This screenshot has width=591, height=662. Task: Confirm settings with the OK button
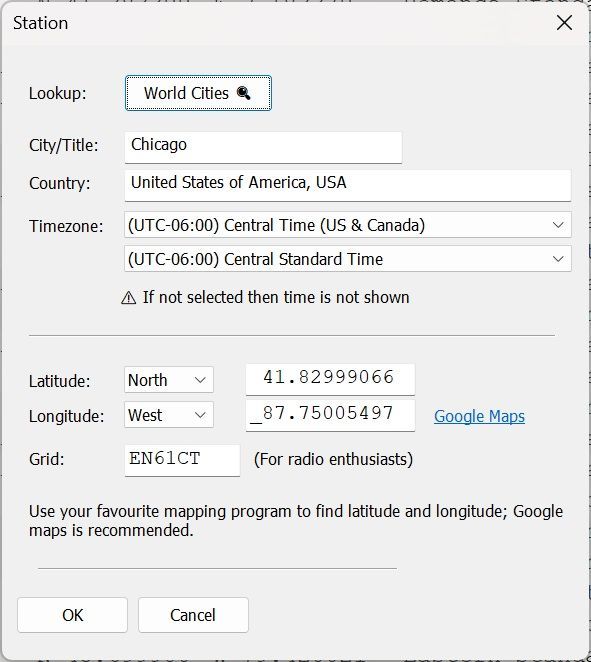[73, 615]
